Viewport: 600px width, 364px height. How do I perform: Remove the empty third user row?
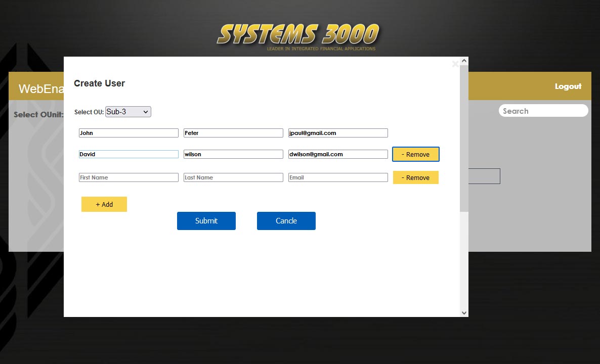pos(415,177)
